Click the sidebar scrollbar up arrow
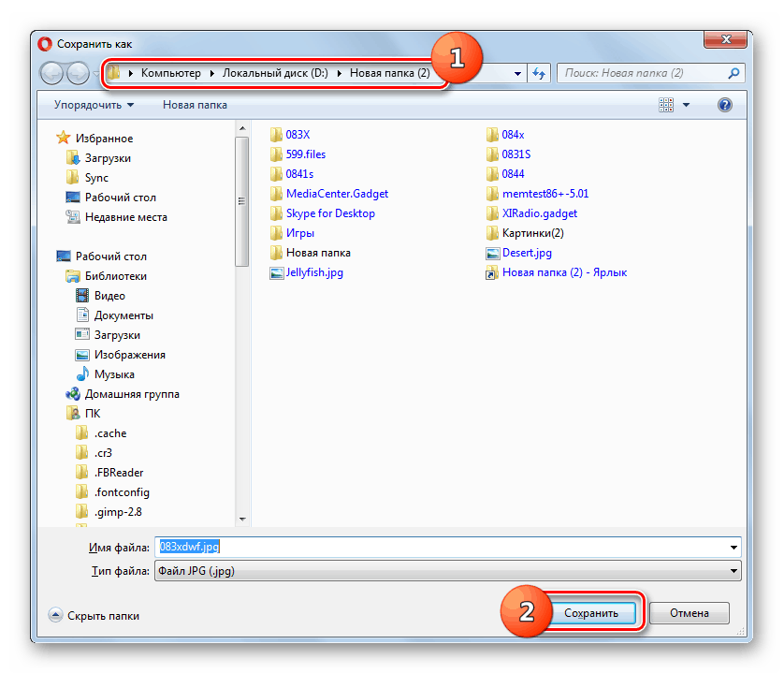The image size is (784, 674). 242,128
